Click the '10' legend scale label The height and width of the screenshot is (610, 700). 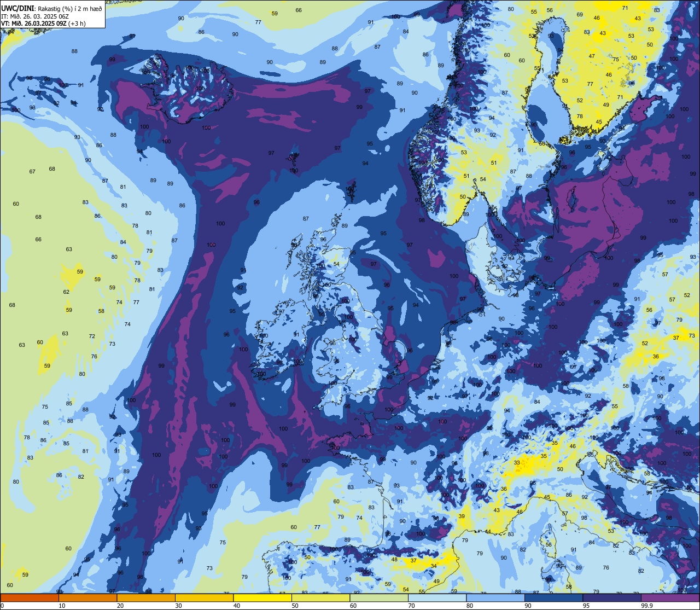point(62,606)
